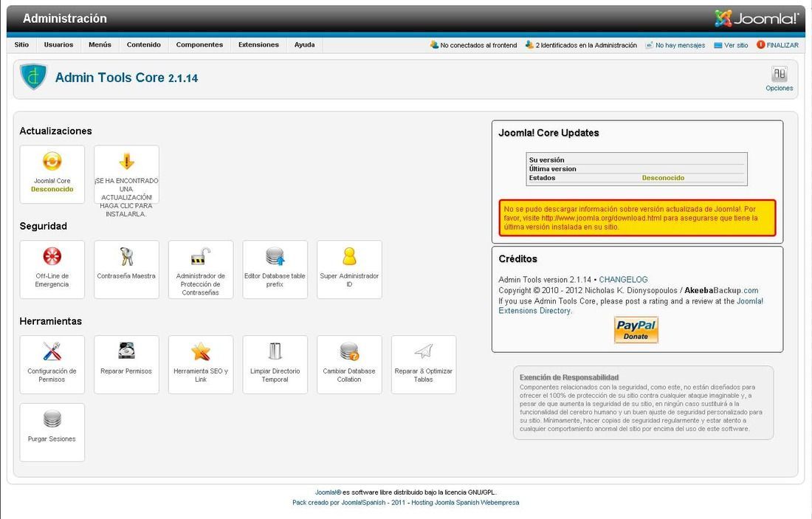Click the administration logged-in users icon
The height and width of the screenshot is (519, 812).
[529, 45]
